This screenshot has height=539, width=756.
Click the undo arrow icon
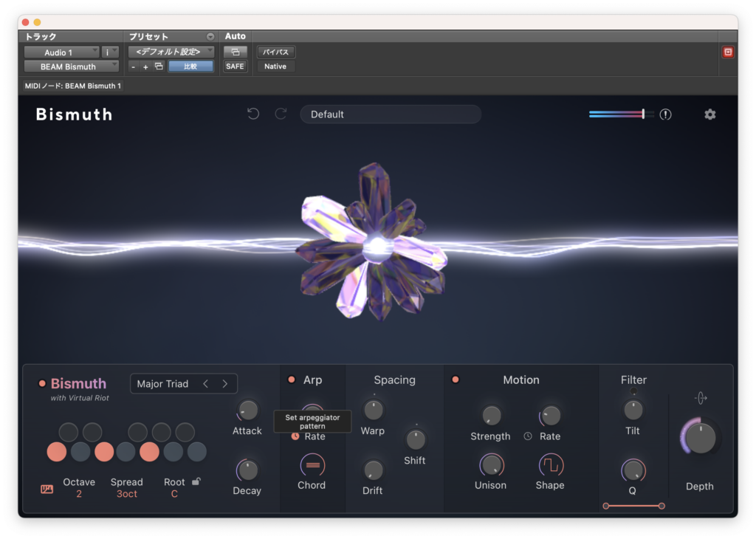point(253,114)
